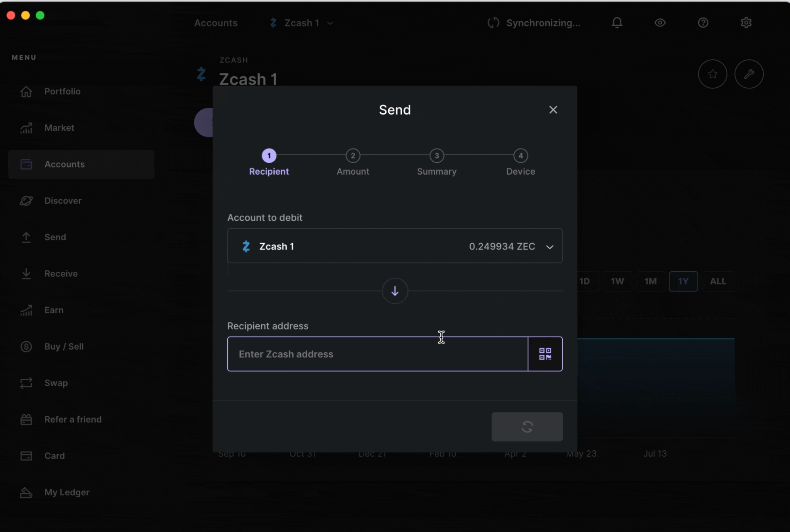This screenshot has width=790, height=532.
Task: Toggle the eye discreet mode
Action: [x=660, y=23]
